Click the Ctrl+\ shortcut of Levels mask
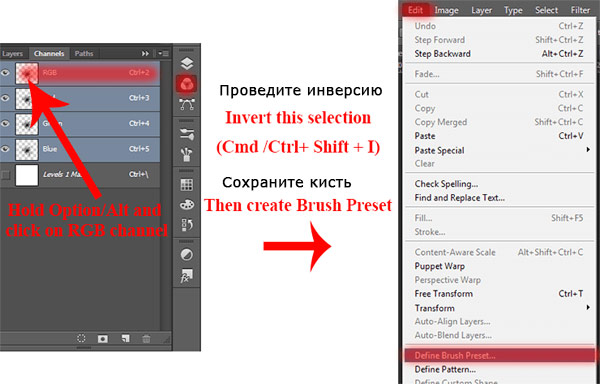 pyautogui.click(x=139, y=174)
